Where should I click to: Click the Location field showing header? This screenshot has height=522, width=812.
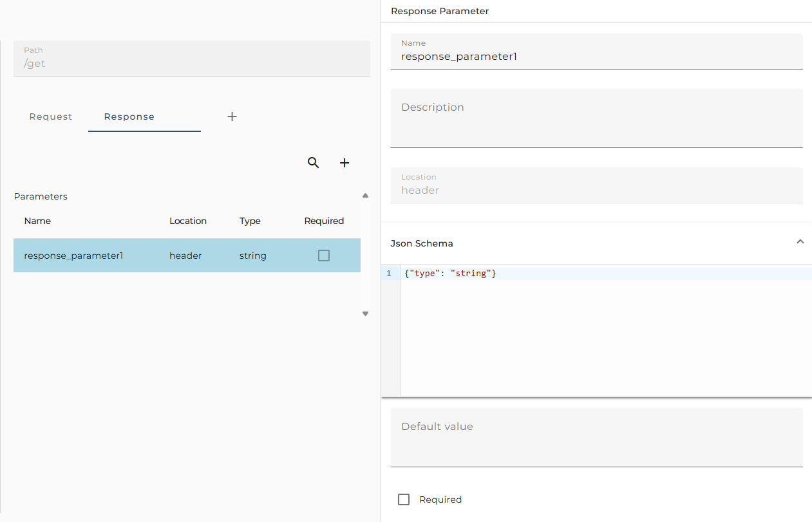597,185
